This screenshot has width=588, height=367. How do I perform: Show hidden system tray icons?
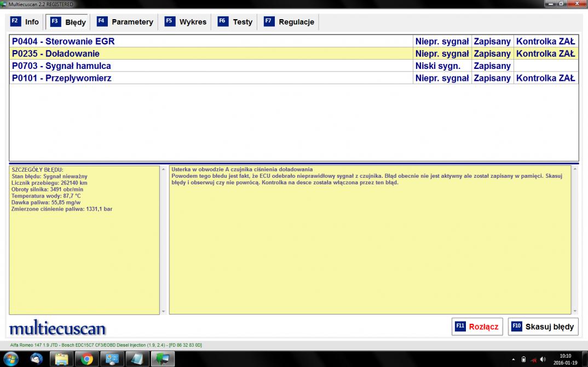[514, 359]
